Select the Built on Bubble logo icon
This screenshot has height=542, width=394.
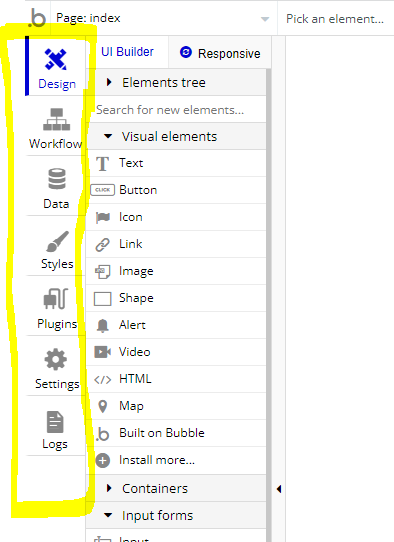102,434
